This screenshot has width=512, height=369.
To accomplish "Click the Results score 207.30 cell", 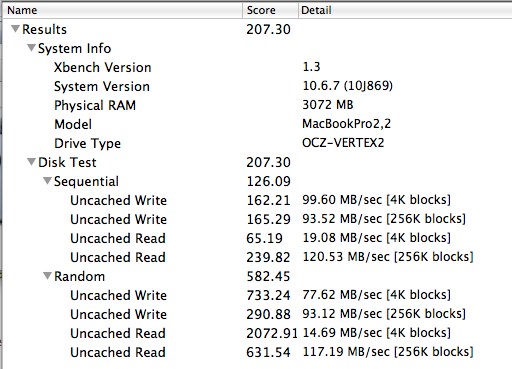I will 268,29.
